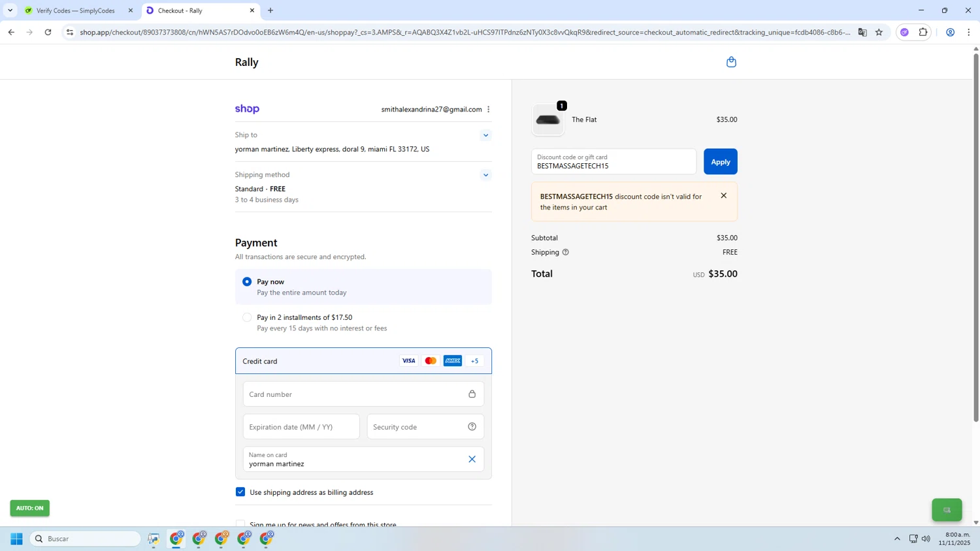The width and height of the screenshot is (980, 551).
Task: Click the Card number field
Action: tap(363, 394)
